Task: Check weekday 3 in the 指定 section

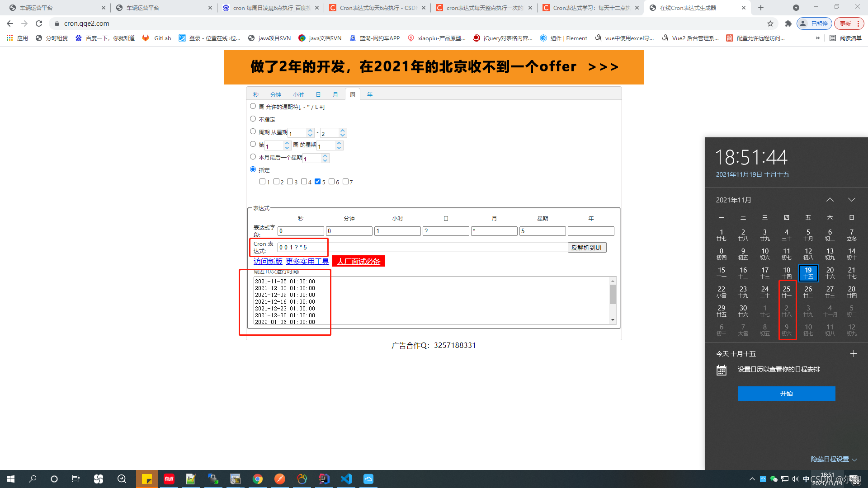Action: click(x=291, y=181)
